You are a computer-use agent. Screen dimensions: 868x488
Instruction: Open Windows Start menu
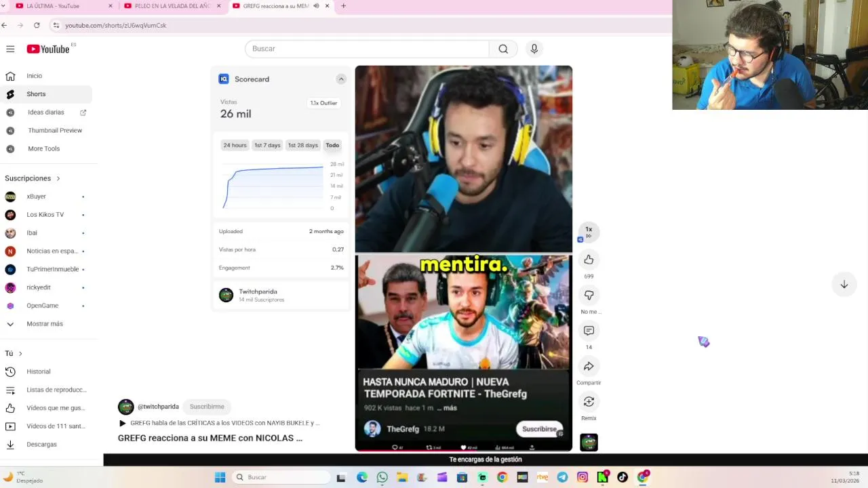tap(220, 477)
